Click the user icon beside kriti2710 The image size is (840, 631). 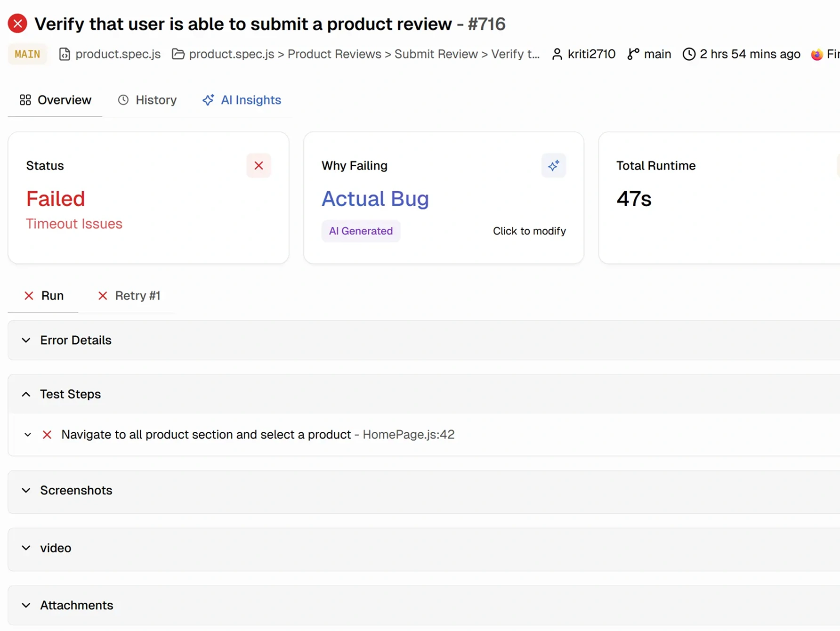point(557,54)
